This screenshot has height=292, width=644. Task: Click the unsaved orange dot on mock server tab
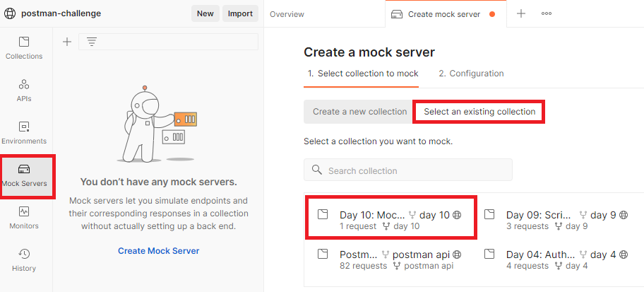pos(492,14)
